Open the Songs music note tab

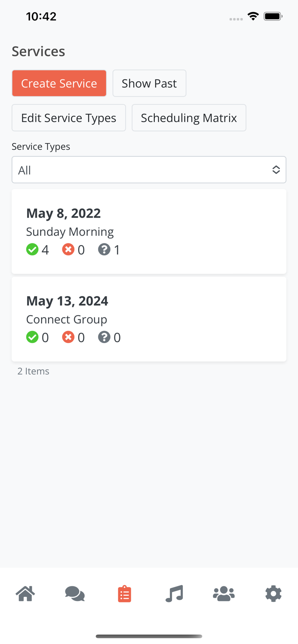174,594
